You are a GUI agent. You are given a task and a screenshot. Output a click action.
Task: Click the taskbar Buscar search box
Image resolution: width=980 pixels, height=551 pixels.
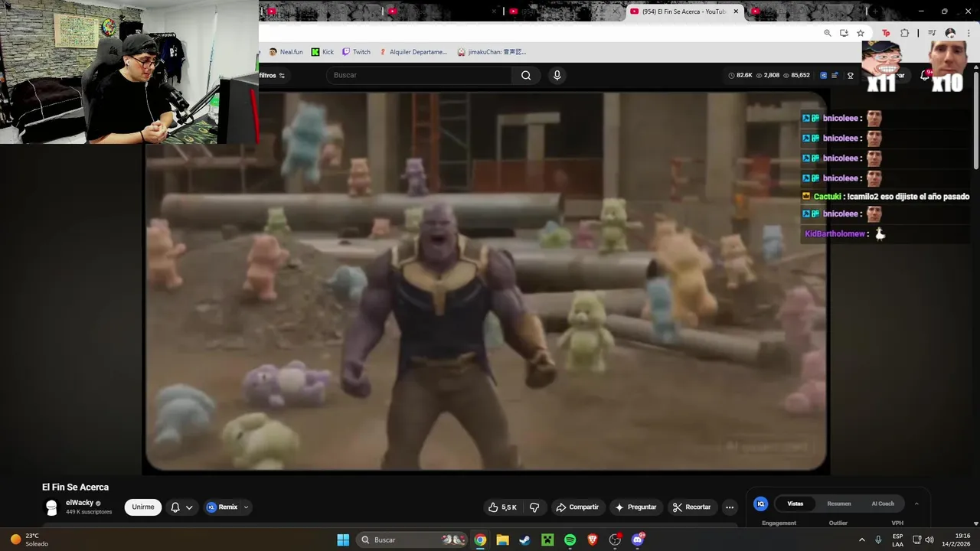click(413, 540)
